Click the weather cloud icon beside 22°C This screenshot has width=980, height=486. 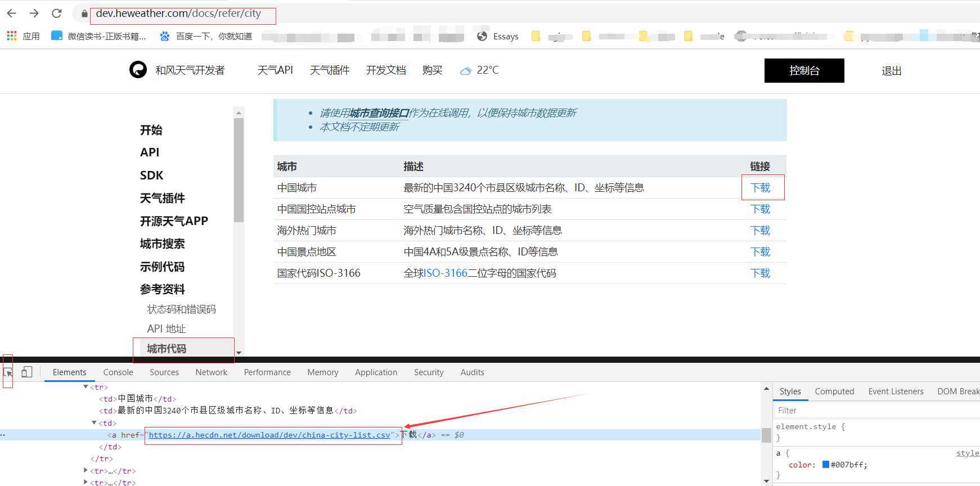point(465,71)
